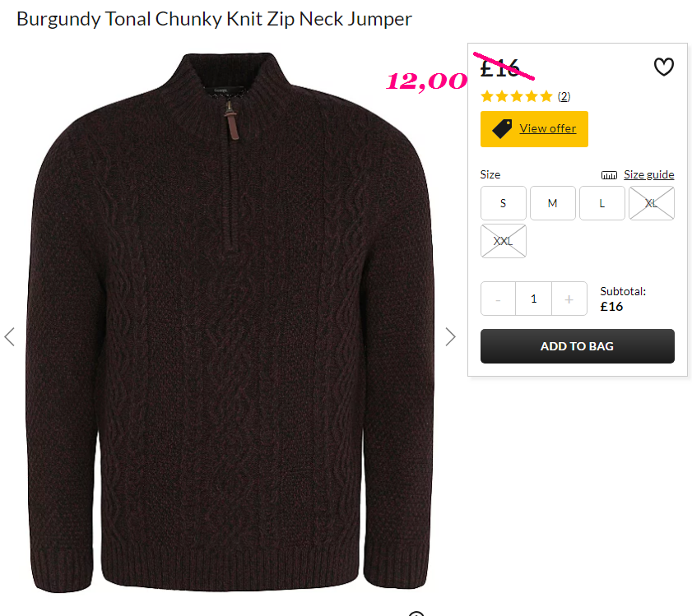The height and width of the screenshot is (616, 692).
Task: Click the £16 crossed-out price
Action: click(499, 69)
